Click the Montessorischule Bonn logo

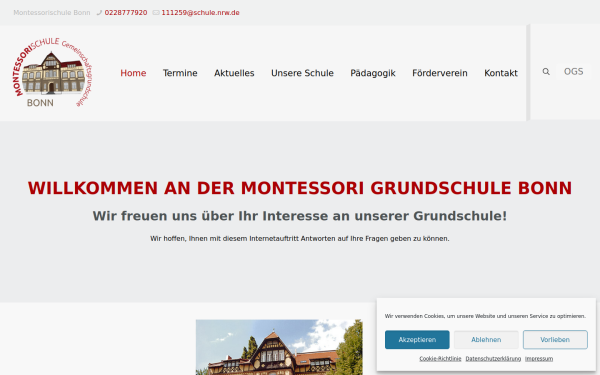(x=53, y=72)
